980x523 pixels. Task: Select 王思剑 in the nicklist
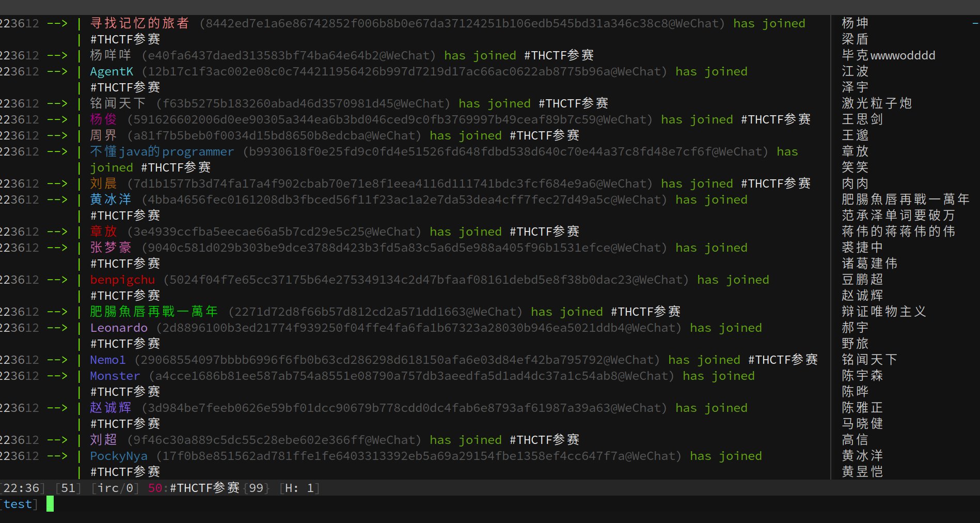pyautogui.click(x=862, y=119)
